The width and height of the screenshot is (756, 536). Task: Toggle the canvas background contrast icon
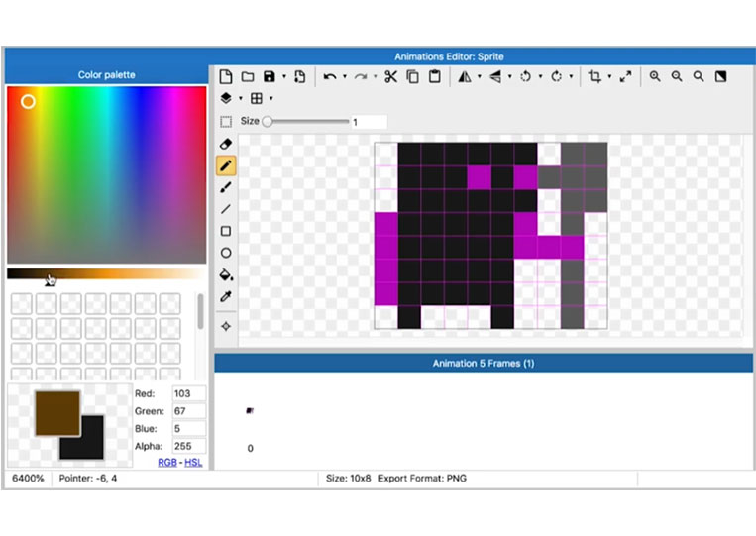[x=720, y=76]
